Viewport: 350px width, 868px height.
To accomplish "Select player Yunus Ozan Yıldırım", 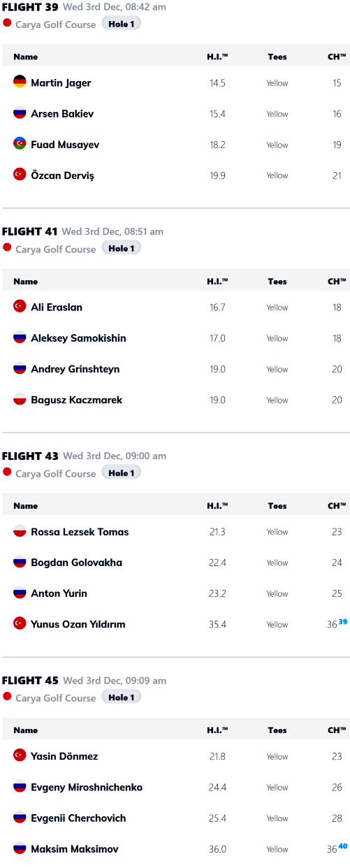I will point(78,624).
